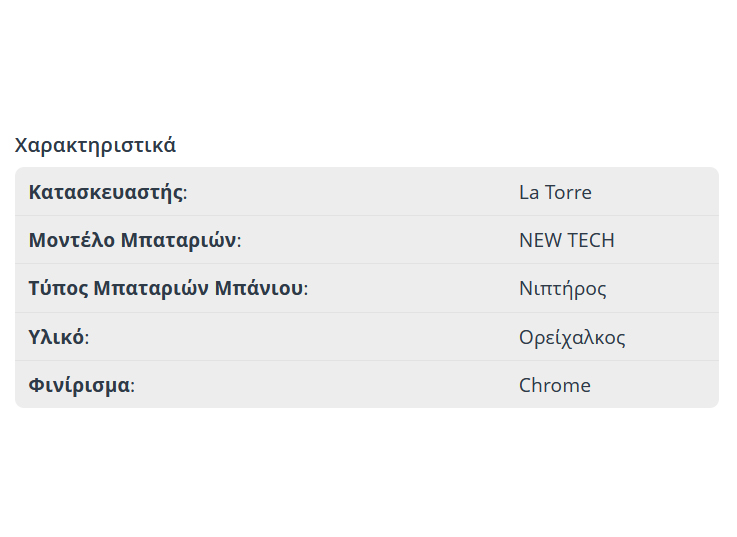Click the Υλικό row label
Image resolution: width=737 pixels, height=537 pixels.
[58, 337]
